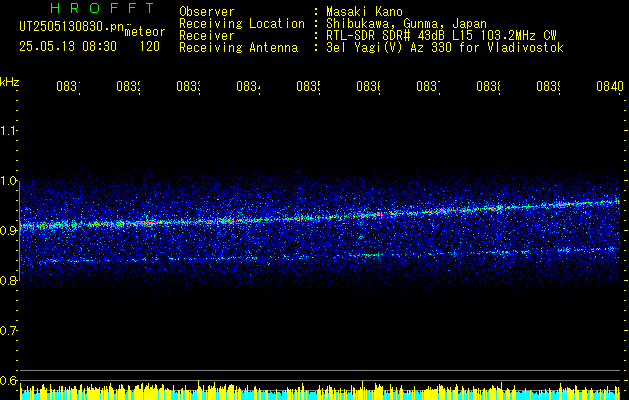
Task: Click the 0834 time marker
Action: pos(248,87)
